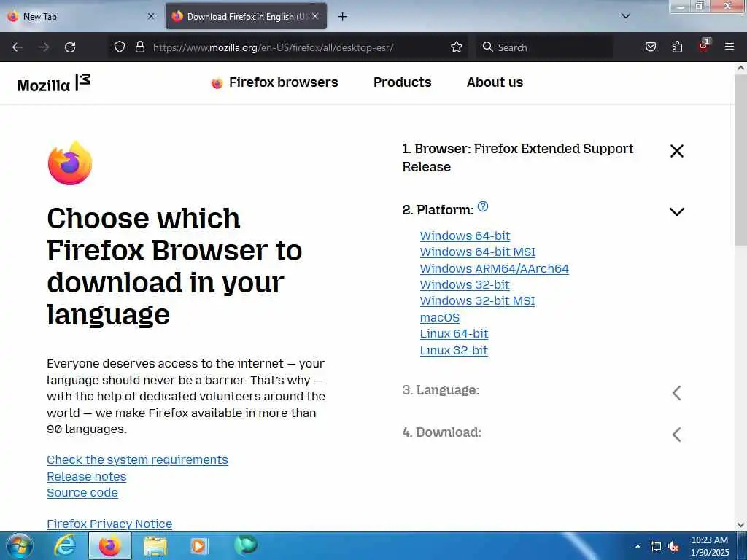Show hidden system tray icons

point(638,546)
